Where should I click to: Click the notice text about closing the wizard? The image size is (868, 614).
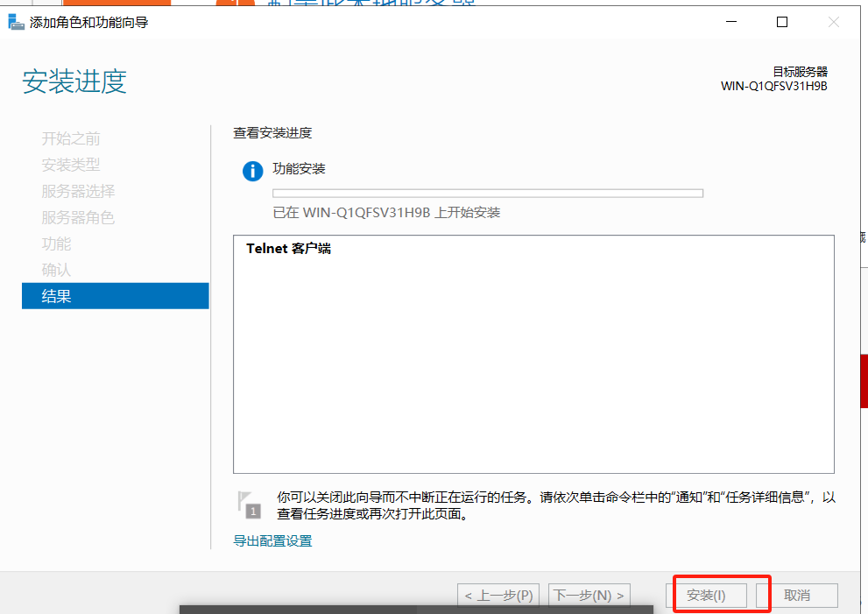[x=556, y=505]
